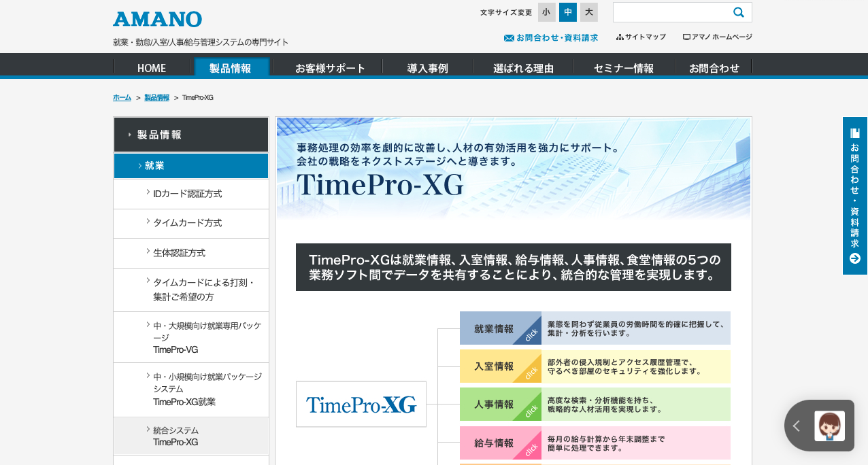The width and height of the screenshot is (868, 465).
Task: Set font size to 大
Action: tap(589, 12)
